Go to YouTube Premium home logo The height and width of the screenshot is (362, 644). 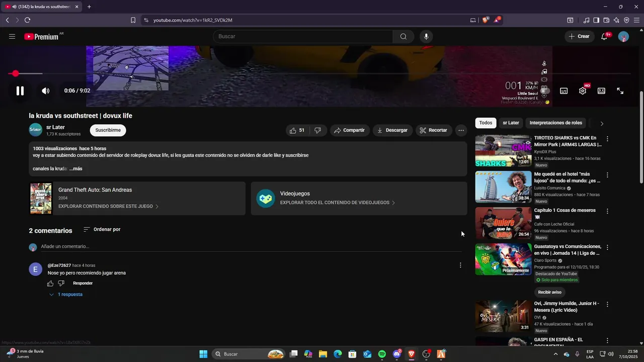point(41,36)
